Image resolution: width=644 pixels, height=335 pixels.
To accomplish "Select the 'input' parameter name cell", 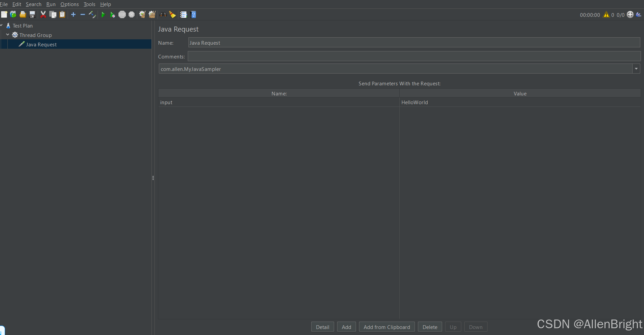I will click(279, 102).
